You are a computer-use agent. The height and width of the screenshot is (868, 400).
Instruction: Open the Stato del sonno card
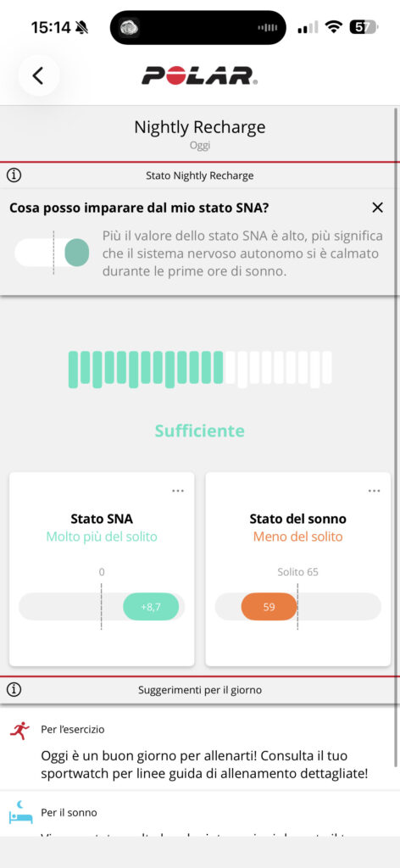click(x=297, y=569)
